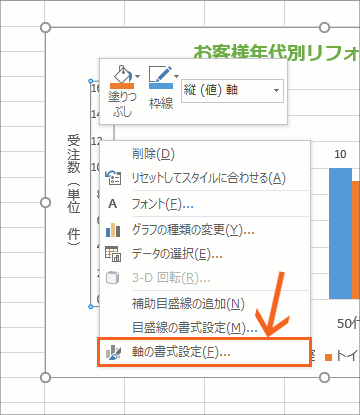This screenshot has width=360, height=415.
Task: Choose 補助目盛線の追加(N) menu item
Action: click(x=205, y=304)
